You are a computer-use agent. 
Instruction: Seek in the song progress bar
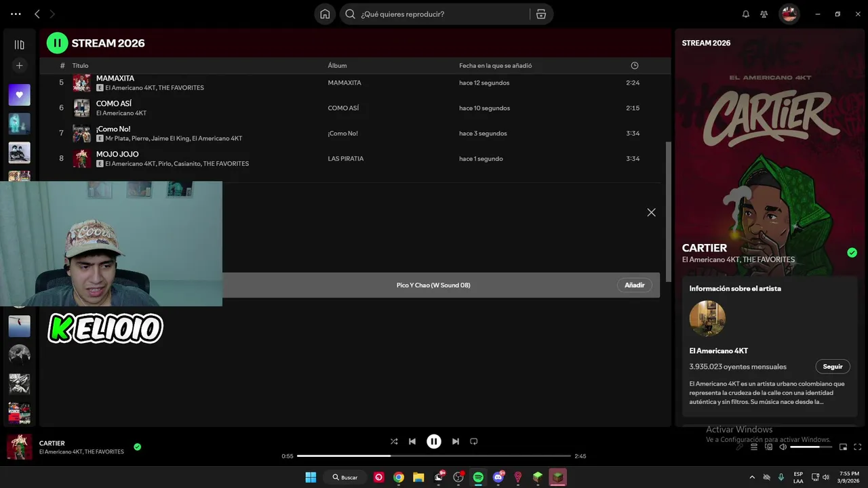(x=434, y=456)
